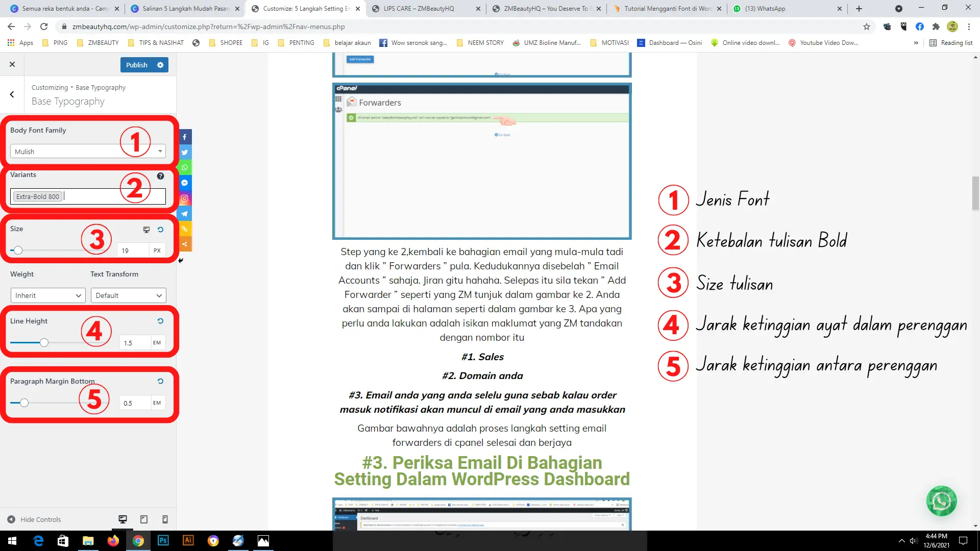Open Dashboard — Osini bookmark
The image size is (980, 551).
670,43
